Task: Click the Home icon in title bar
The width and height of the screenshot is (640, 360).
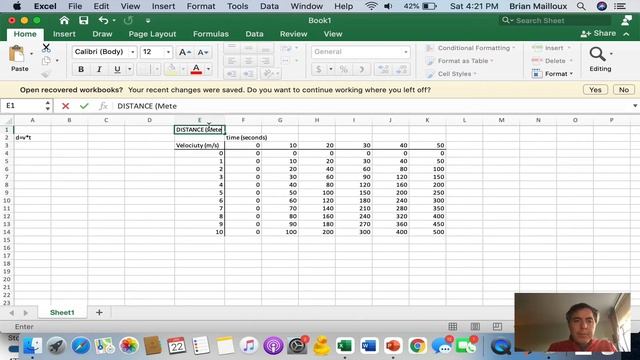Action: point(64,20)
